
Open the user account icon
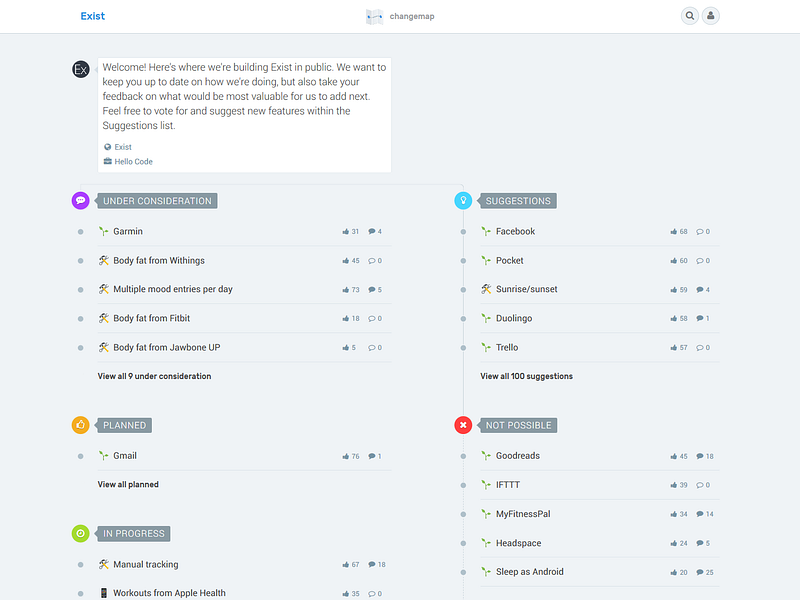[x=710, y=16]
